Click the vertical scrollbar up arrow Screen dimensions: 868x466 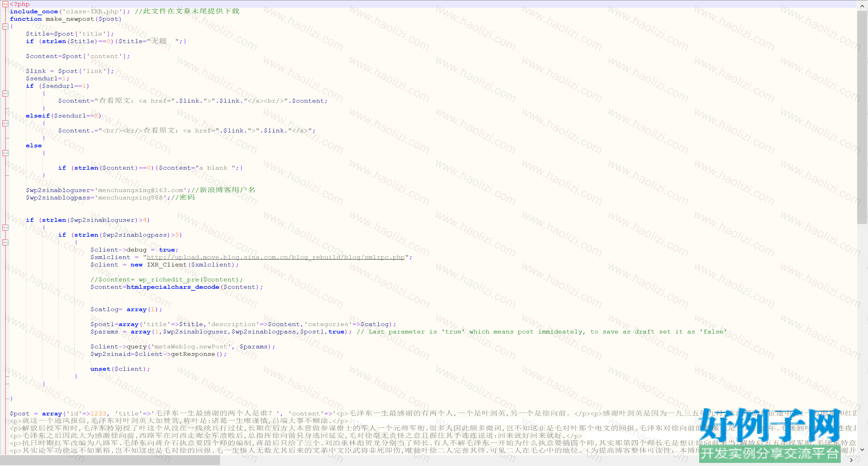coord(862,5)
